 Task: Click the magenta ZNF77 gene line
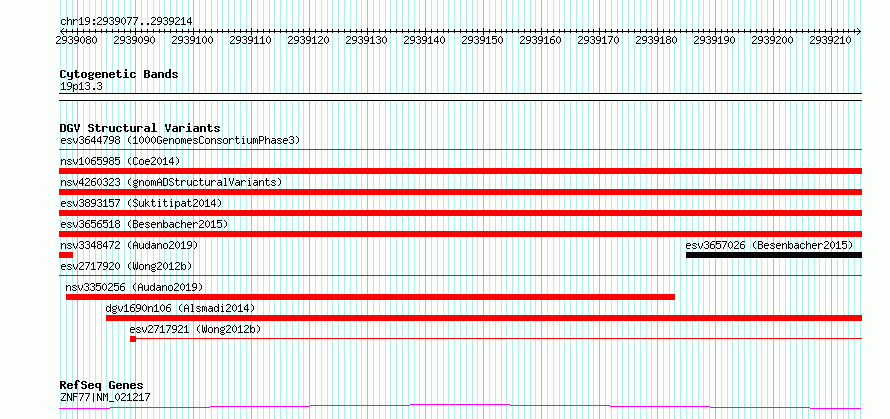coord(460,407)
